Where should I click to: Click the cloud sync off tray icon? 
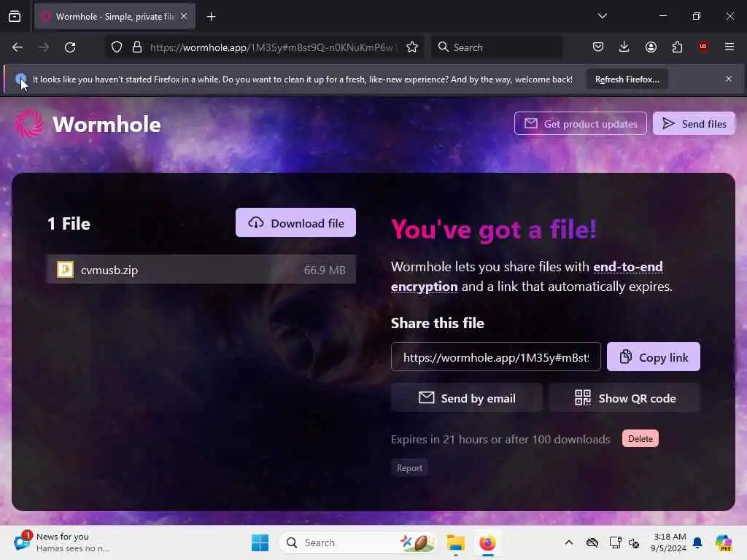(x=592, y=542)
